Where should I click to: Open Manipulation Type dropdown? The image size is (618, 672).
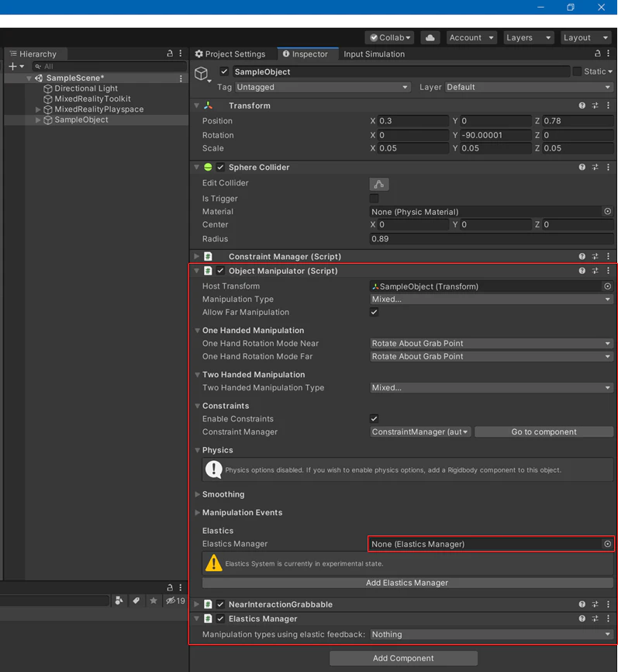(x=492, y=300)
